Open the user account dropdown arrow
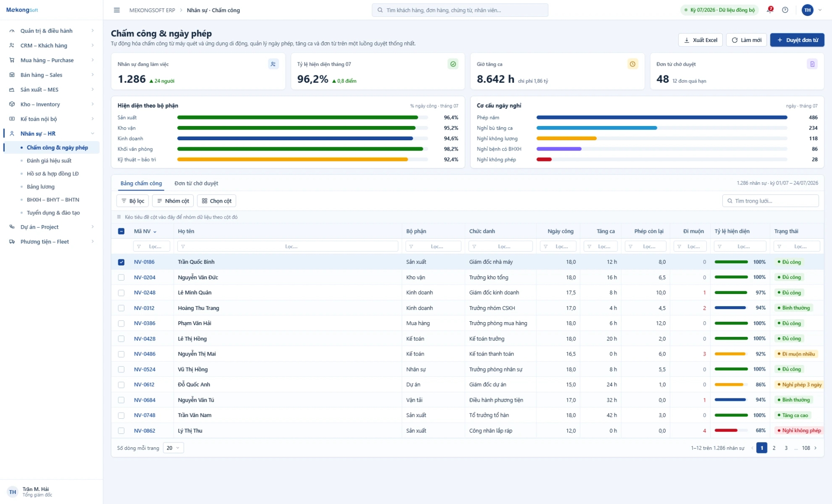This screenshot has width=832, height=504. pos(820,10)
